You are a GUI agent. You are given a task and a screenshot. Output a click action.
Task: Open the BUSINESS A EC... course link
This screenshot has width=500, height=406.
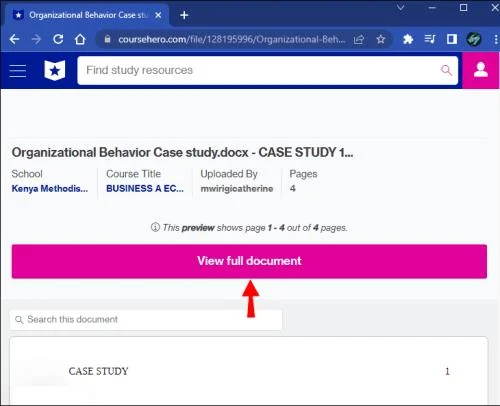pyautogui.click(x=145, y=189)
